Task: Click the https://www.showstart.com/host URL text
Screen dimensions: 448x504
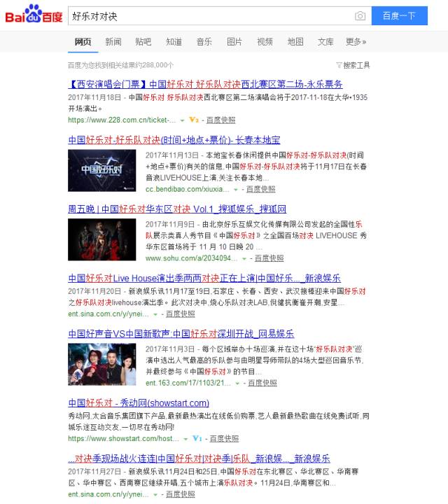Action: (x=124, y=439)
